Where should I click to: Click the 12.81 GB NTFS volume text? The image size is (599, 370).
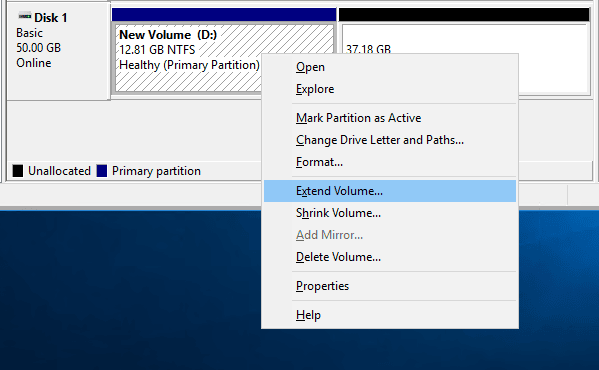(157, 50)
